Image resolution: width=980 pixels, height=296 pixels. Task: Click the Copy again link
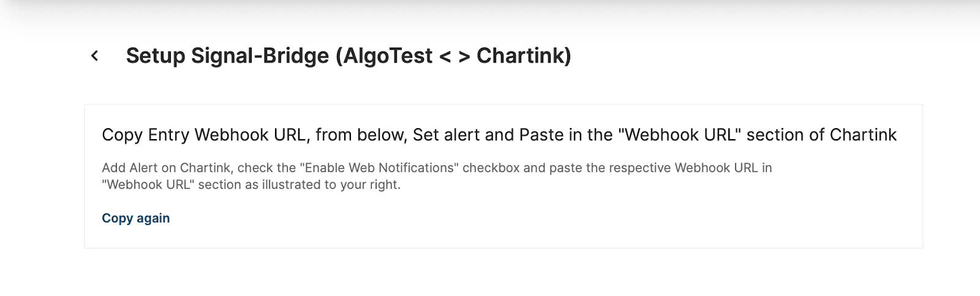pyautogui.click(x=135, y=218)
